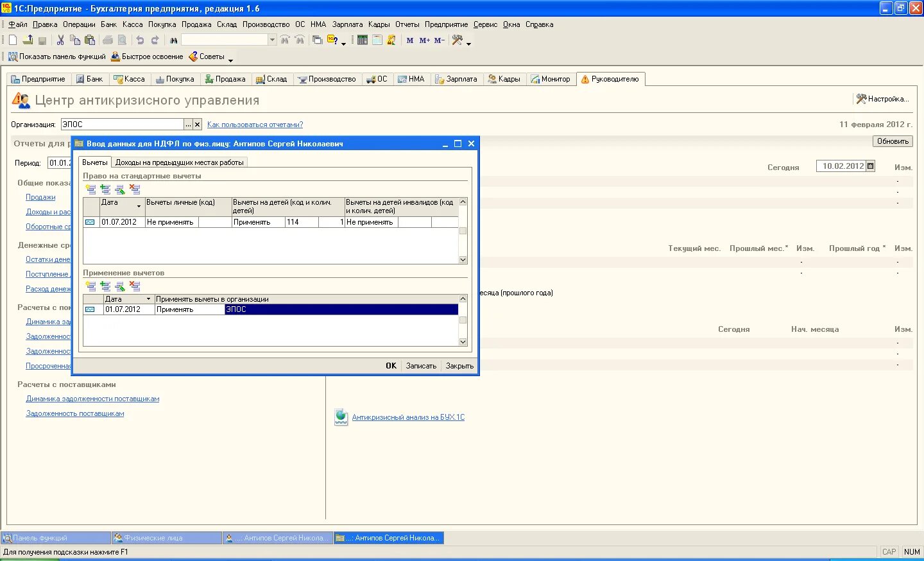This screenshot has height=561, width=924.
Task: Switch to Доходы на предыдущих местах работы tab
Action: coord(180,162)
